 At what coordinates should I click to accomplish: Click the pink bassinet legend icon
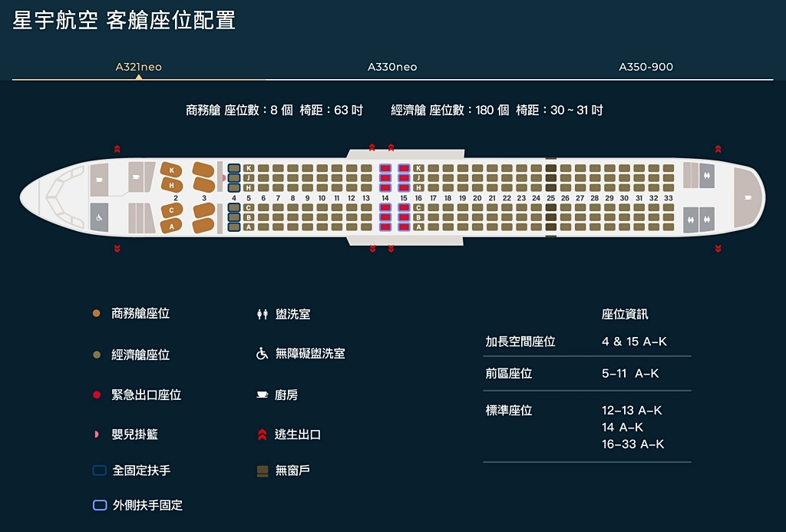tap(97, 435)
